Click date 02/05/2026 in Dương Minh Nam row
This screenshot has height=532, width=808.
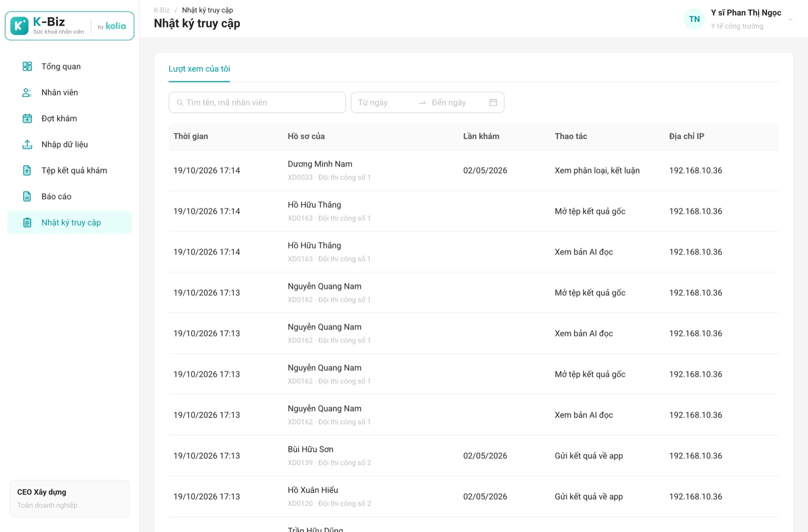[x=485, y=171]
